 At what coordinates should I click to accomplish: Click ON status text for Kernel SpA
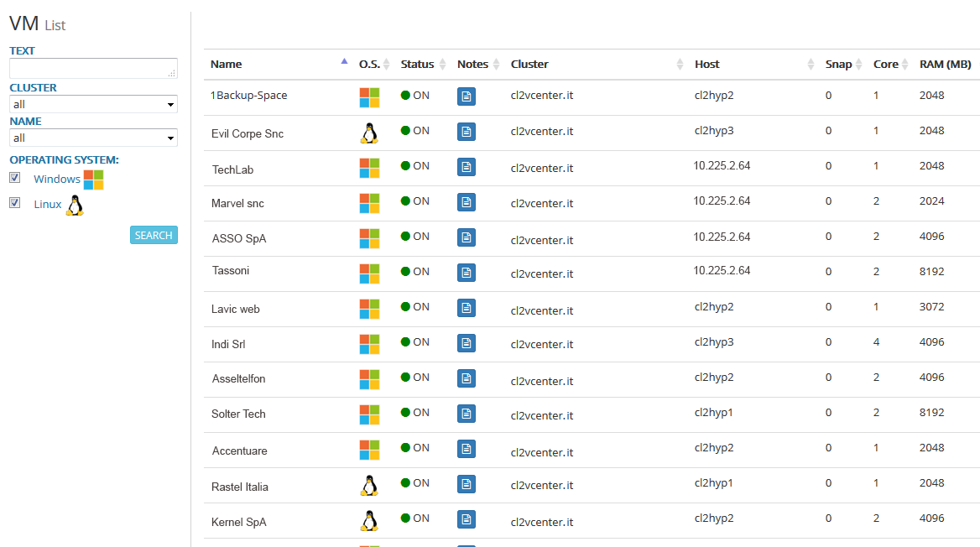click(x=421, y=518)
